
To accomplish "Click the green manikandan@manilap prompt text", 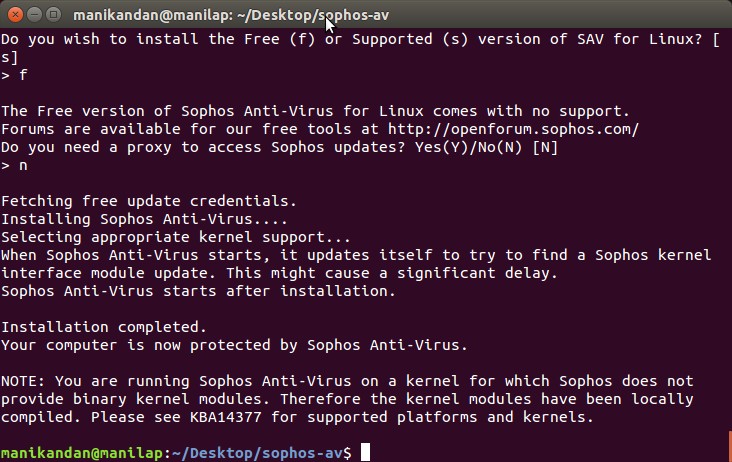I will coord(82,453).
